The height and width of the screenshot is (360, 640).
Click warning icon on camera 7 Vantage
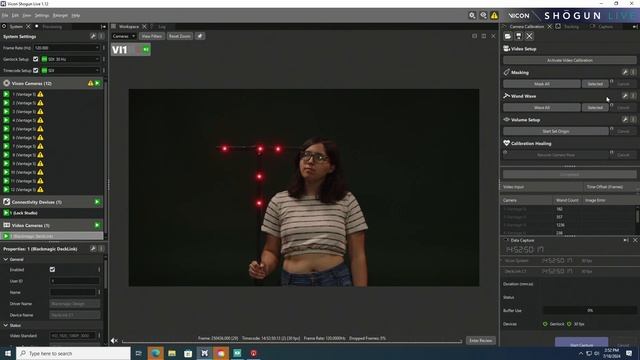(40, 146)
